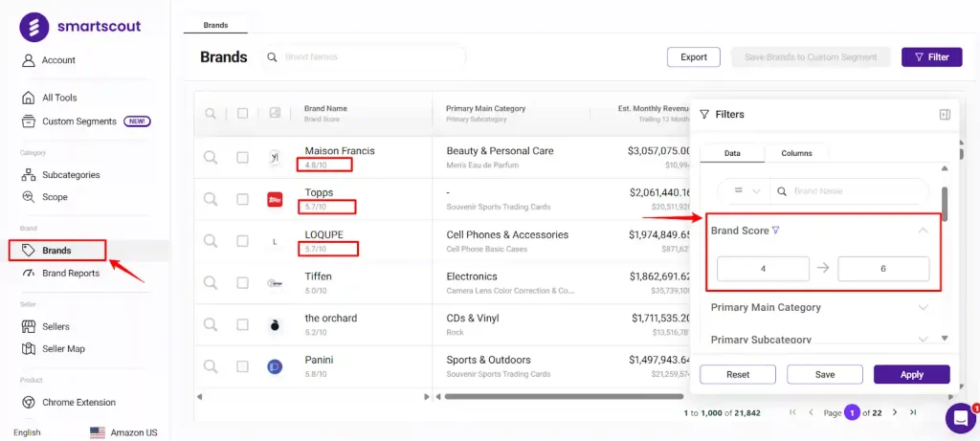Click the magnifier icon for Tiffen row
This screenshot has width=980, height=441.
click(211, 283)
